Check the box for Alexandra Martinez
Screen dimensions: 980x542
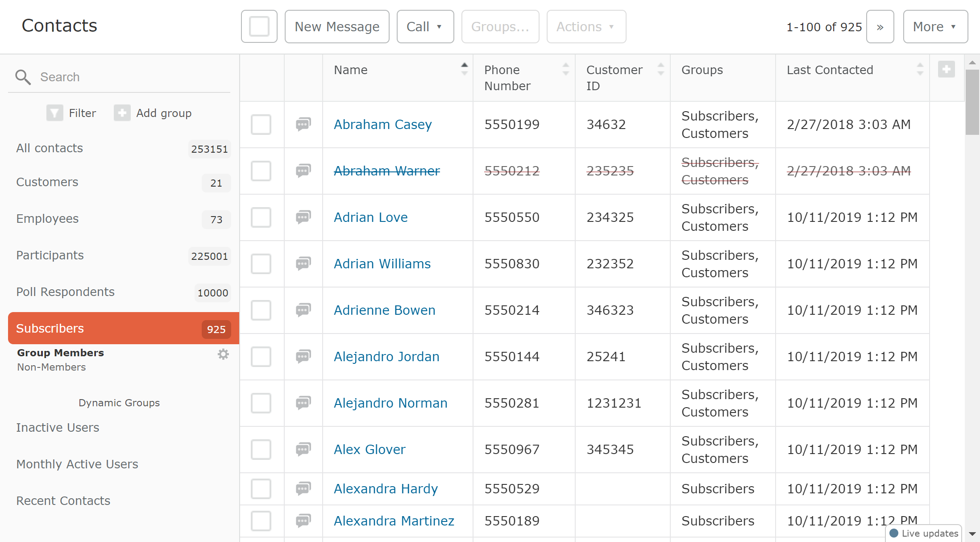tap(261, 521)
